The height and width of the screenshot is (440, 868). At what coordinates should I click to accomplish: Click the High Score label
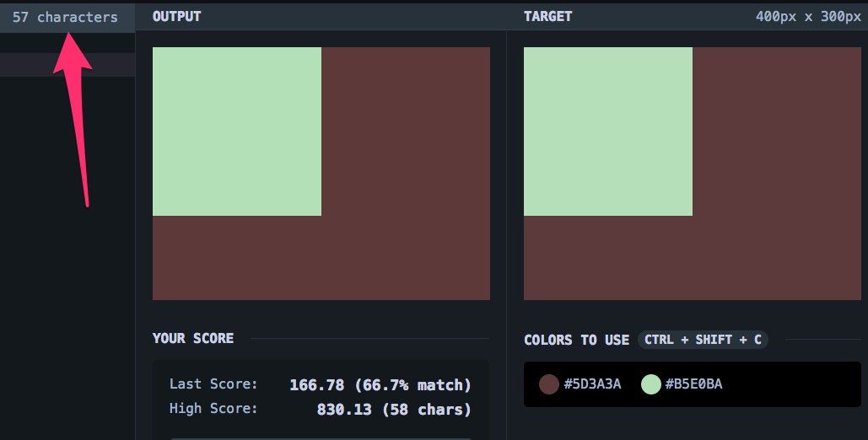click(x=213, y=409)
